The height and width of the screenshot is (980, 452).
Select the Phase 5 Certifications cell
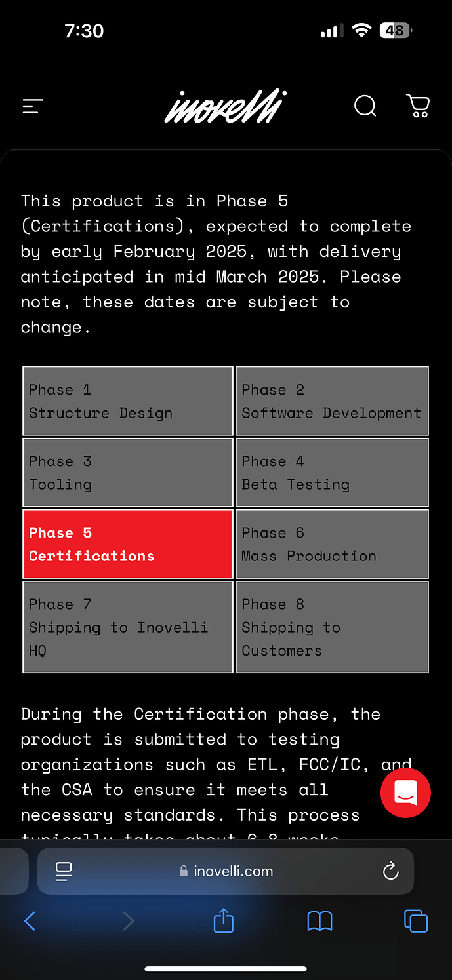pyautogui.click(x=128, y=544)
